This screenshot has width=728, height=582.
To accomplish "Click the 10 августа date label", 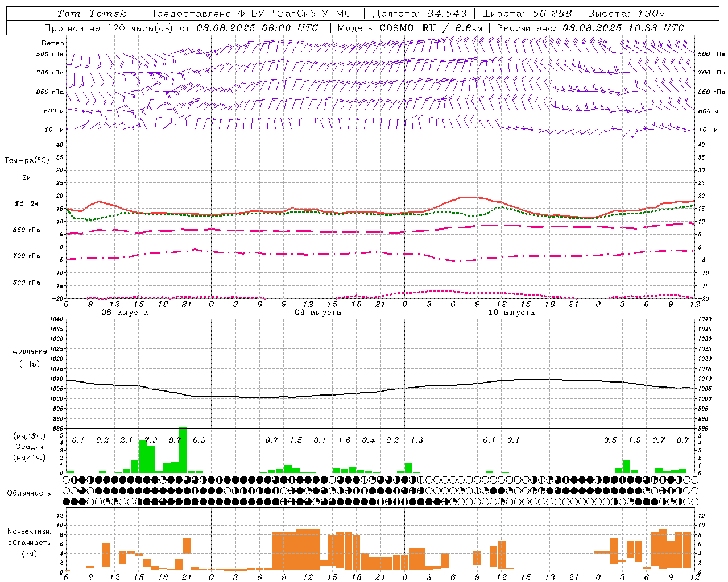I will pyautogui.click(x=511, y=313).
